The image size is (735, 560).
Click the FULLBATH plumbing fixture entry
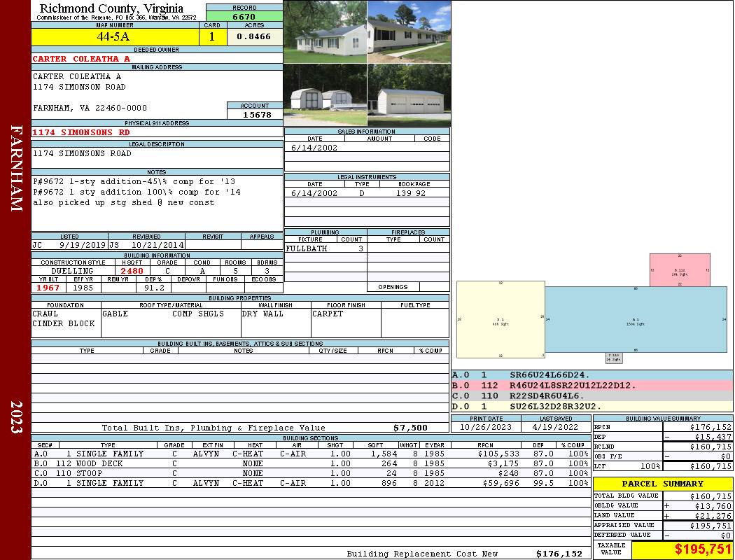click(x=304, y=248)
